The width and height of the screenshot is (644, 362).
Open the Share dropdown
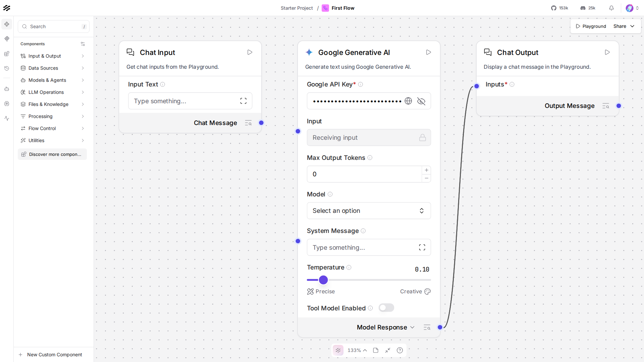(x=624, y=26)
